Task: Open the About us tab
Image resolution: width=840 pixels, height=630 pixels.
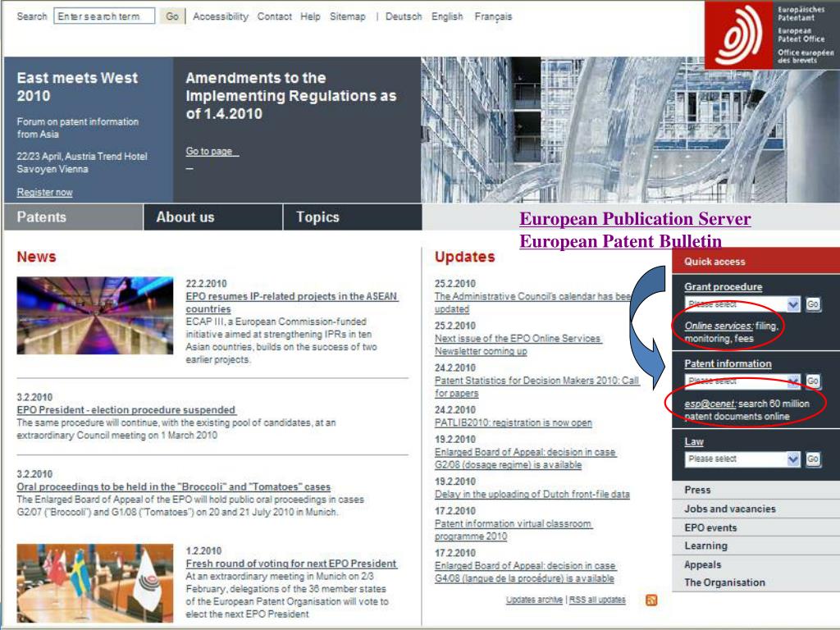Action: coord(213,217)
